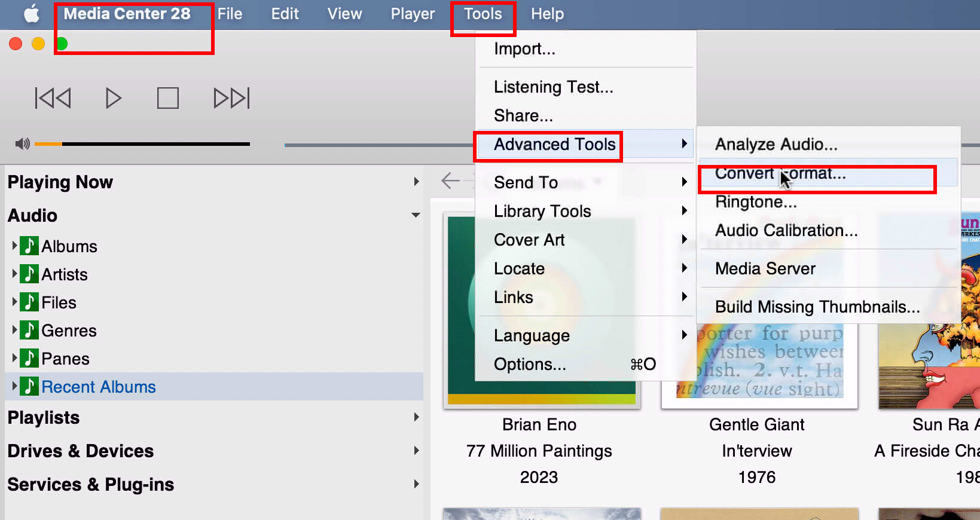The width and height of the screenshot is (980, 520).
Task: Close the open Tools menu
Action: [x=483, y=14]
